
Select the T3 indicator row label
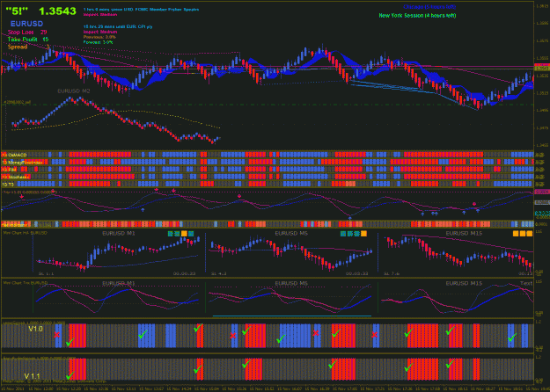[x=7, y=184]
